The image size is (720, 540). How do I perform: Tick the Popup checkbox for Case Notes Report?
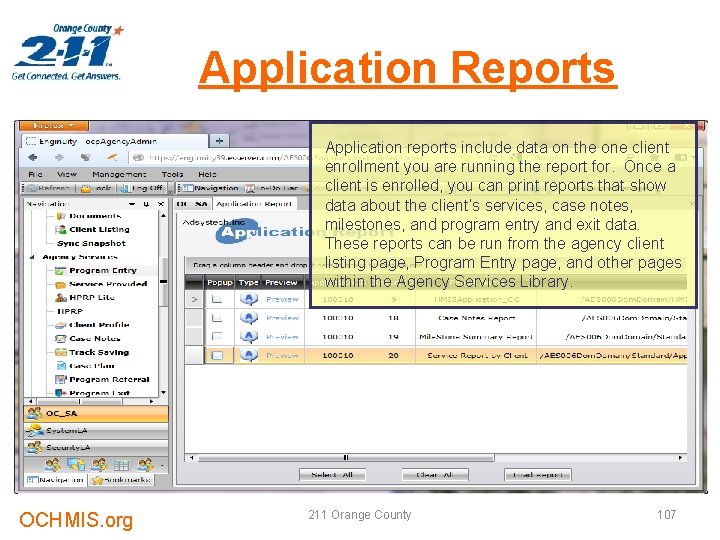(217, 318)
